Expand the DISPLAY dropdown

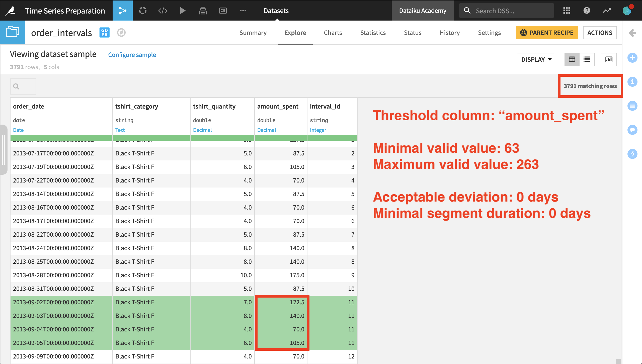click(536, 59)
